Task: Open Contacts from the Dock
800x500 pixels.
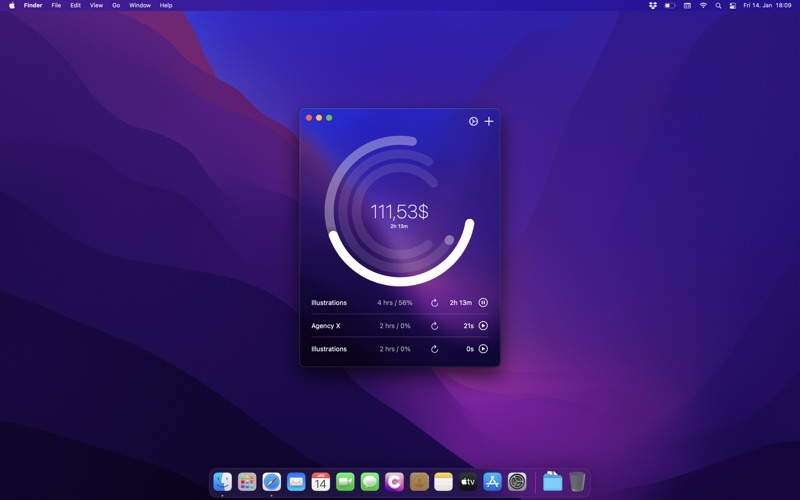Action: point(419,481)
